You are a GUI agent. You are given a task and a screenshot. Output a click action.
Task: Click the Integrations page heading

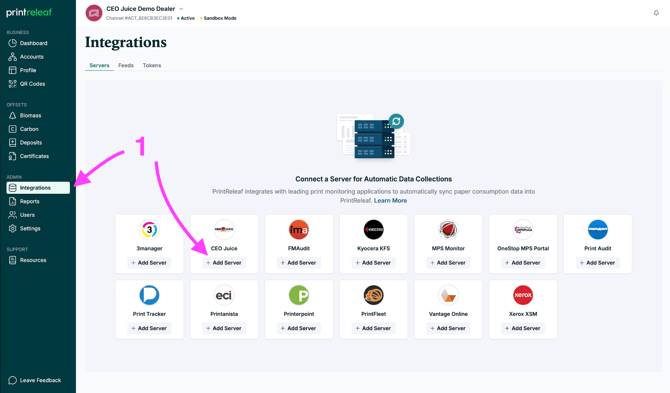pos(126,42)
